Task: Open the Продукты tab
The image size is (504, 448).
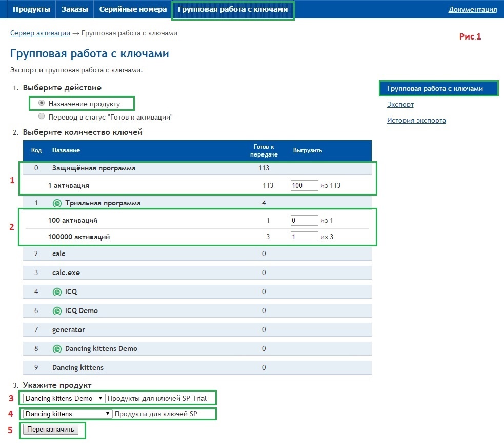Action: [31, 9]
